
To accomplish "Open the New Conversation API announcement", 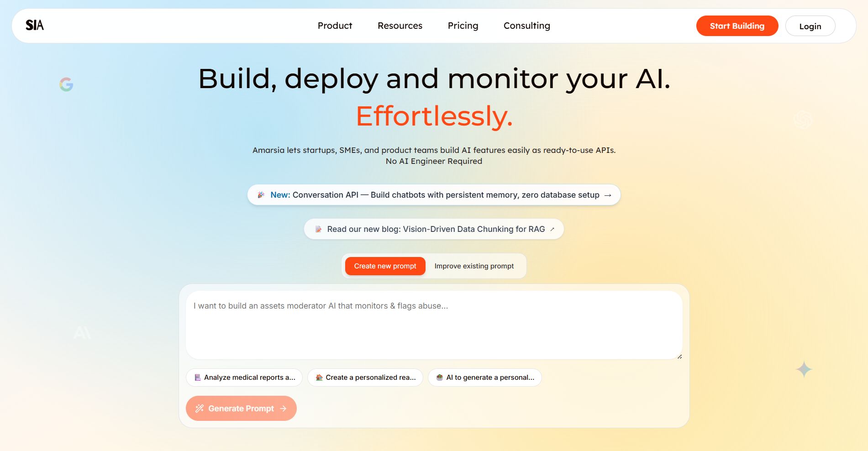I will point(434,195).
